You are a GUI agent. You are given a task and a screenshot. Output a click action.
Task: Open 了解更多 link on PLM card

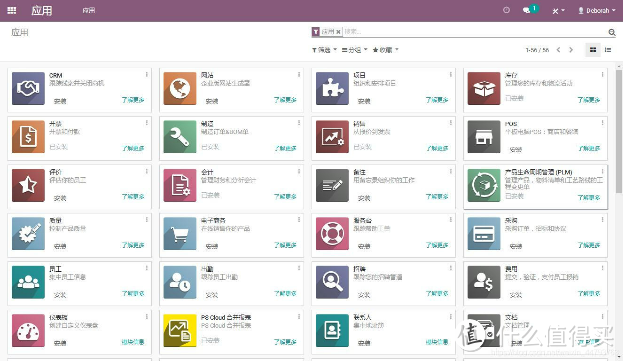coord(589,197)
